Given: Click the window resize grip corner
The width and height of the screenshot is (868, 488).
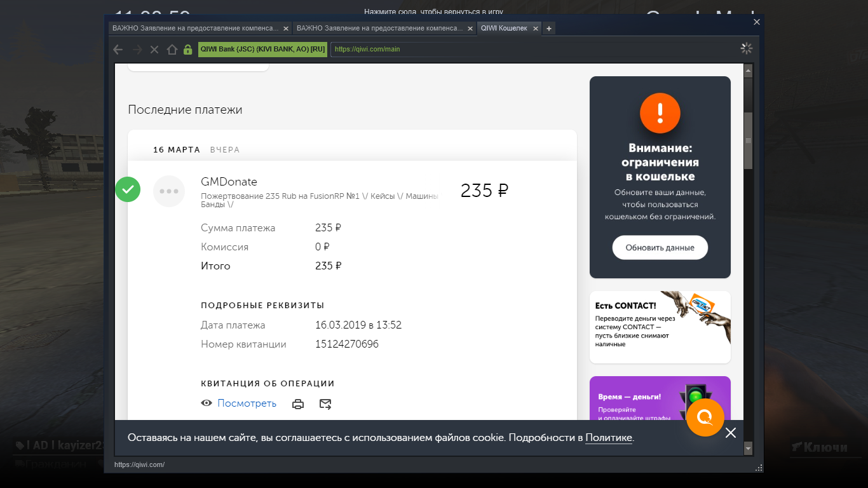Looking at the screenshot, I should pos(759,468).
